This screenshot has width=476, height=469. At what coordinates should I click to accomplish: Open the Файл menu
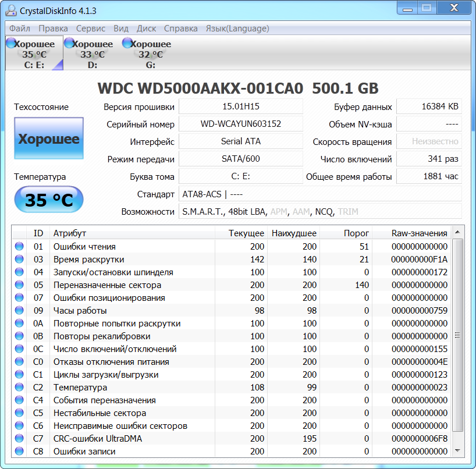[x=19, y=29]
